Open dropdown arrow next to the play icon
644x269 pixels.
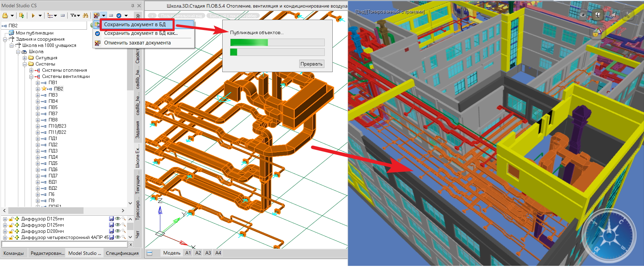[40, 16]
